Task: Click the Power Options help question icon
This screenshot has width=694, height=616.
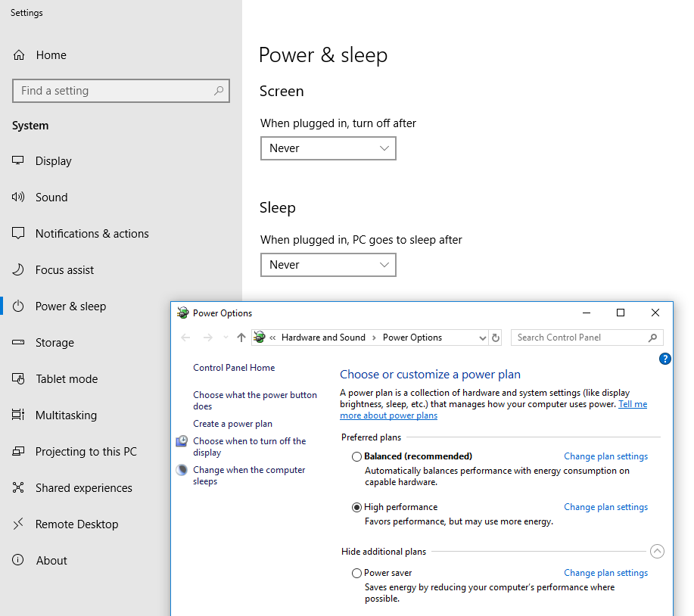Action: click(x=665, y=359)
